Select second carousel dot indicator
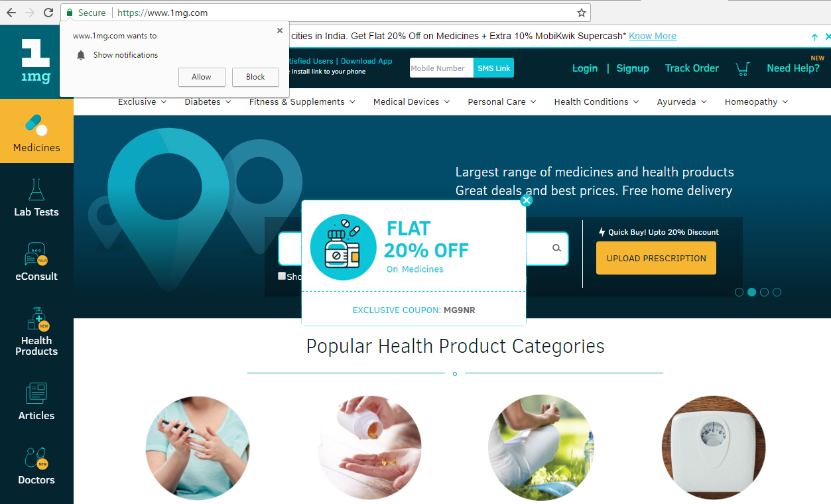The width and height of the screenshot is (831, 504). coord(751,292)
